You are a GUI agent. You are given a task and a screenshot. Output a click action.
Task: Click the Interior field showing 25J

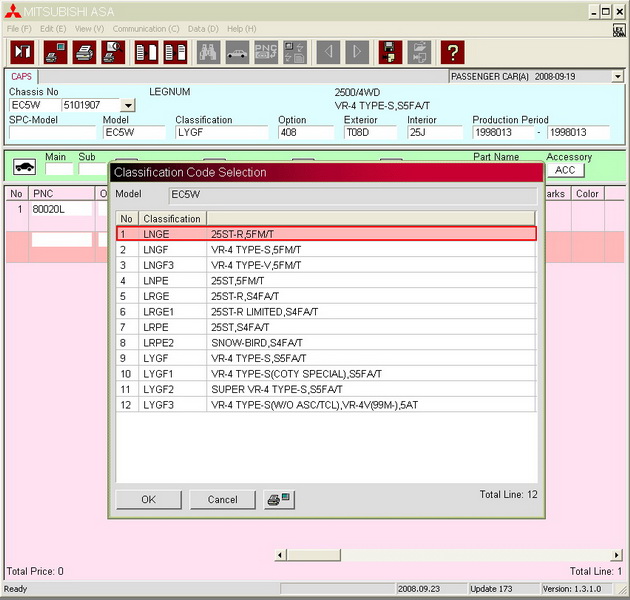click(435, 132)
